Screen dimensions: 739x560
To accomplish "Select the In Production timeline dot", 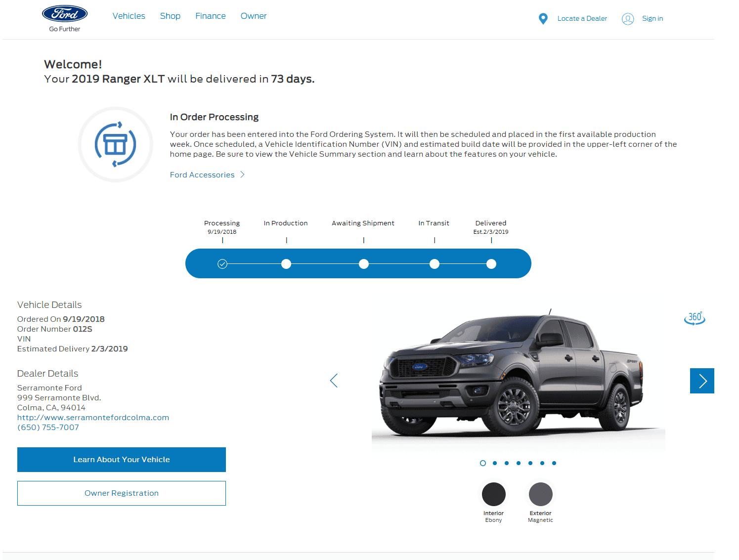I will click(x=286, y=264).
